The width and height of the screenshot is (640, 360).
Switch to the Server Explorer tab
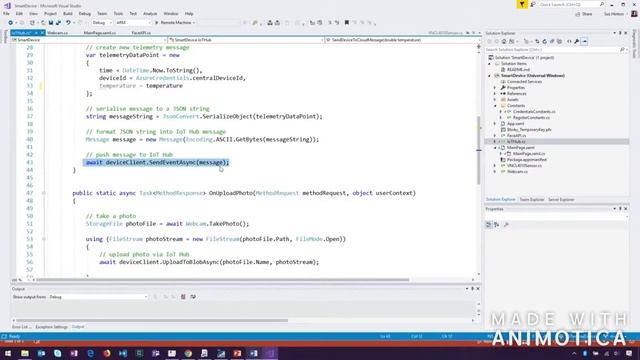coord(561,200)
